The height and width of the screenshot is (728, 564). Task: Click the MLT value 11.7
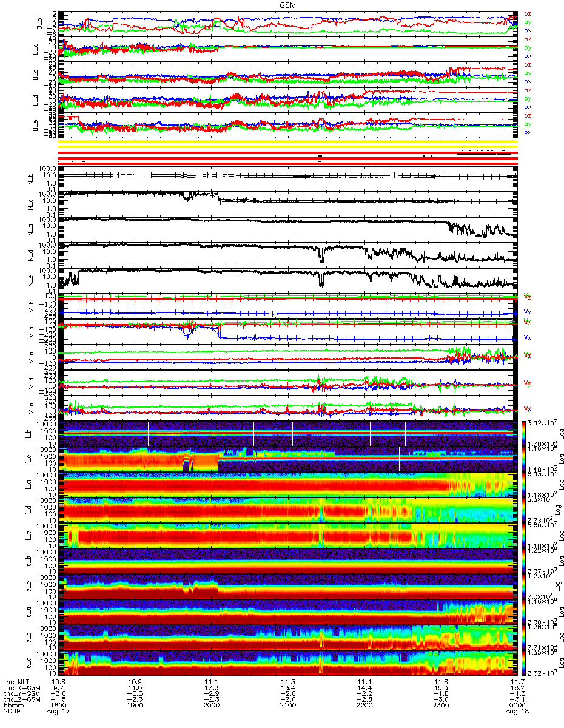tap(517, 682)
